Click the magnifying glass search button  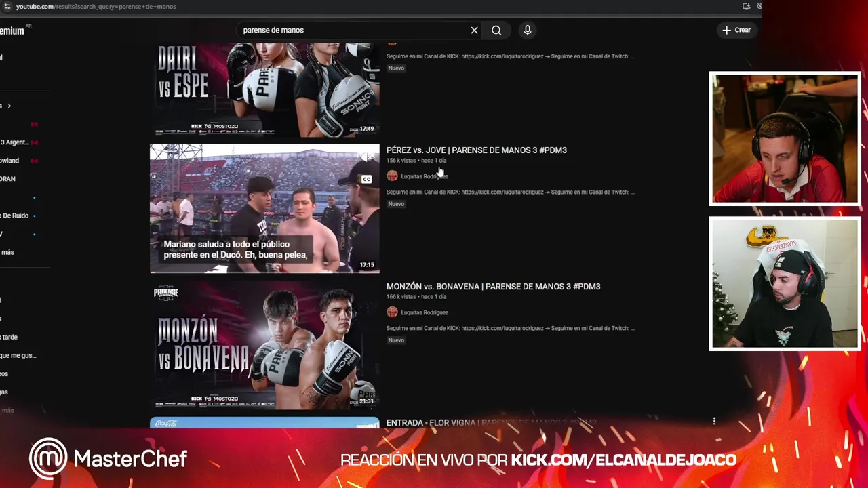[x=496, y=30]
